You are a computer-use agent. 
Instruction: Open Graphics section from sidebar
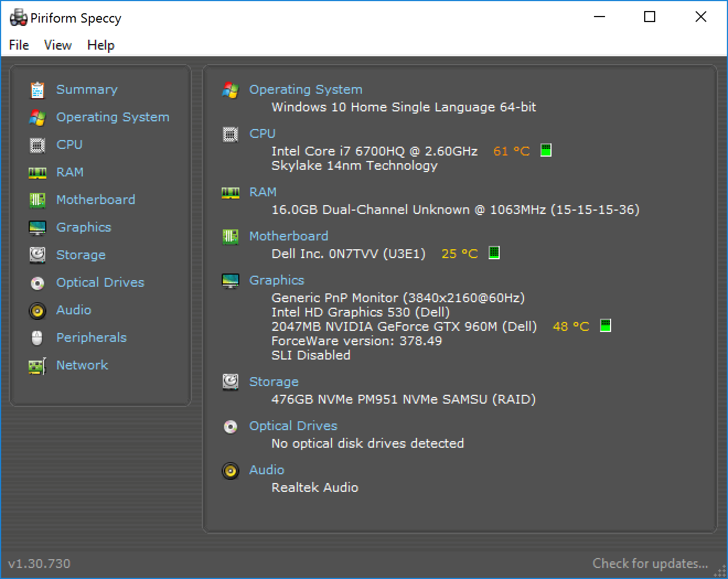(x=83, y=227)
